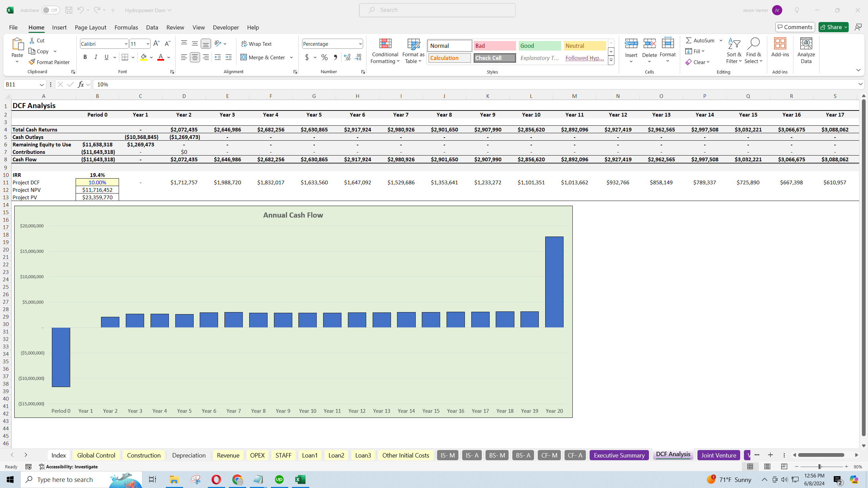Apply Percent Style format

pos(324,57)
